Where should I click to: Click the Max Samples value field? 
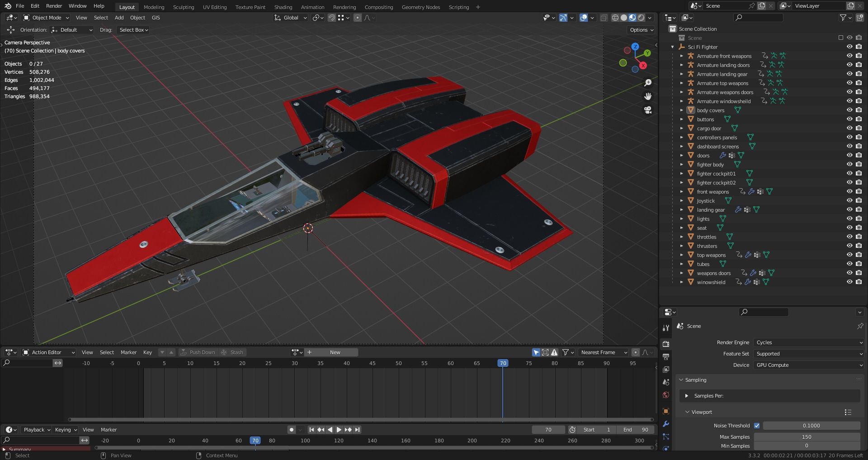[807, 437]
